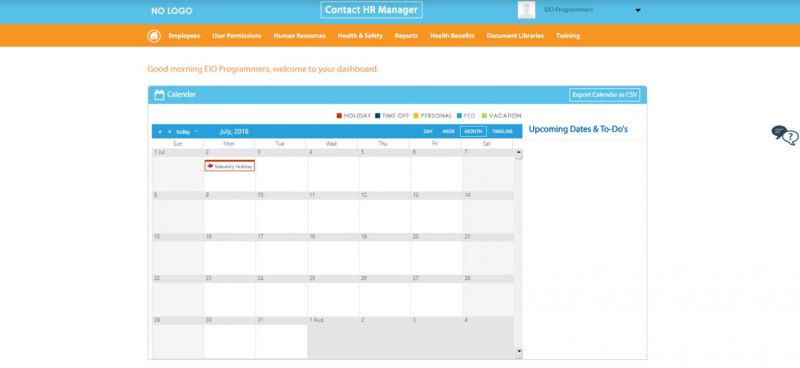Click the user profile avatar
This screenshot has width=800, height=368.
527,10
